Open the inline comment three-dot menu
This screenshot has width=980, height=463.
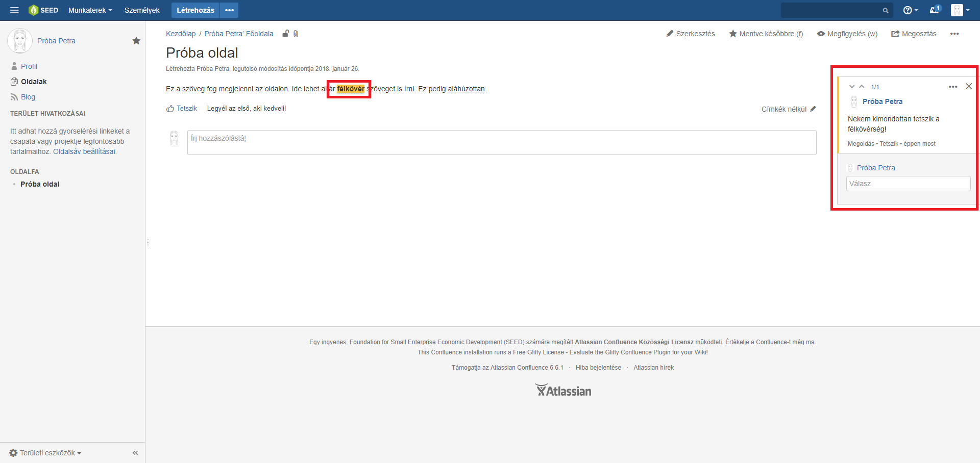[x=952, y=87]
